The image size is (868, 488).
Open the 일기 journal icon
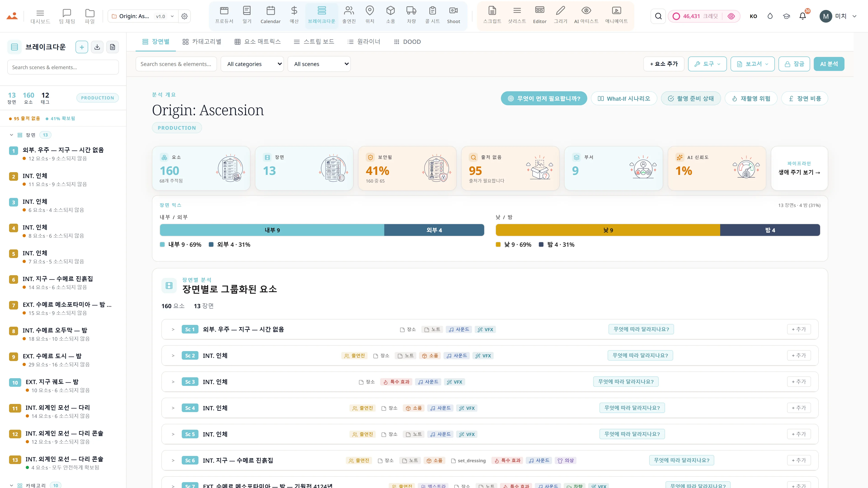click(247, 16)
